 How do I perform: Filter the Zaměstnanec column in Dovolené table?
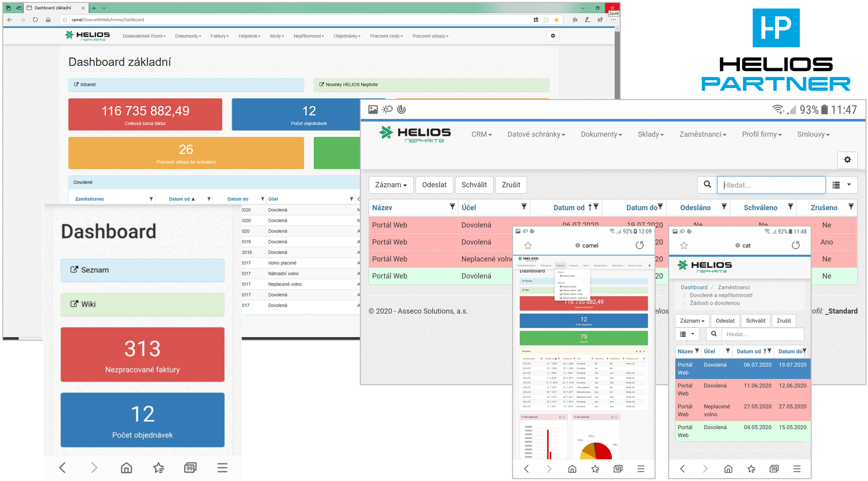tap(151, 199)
